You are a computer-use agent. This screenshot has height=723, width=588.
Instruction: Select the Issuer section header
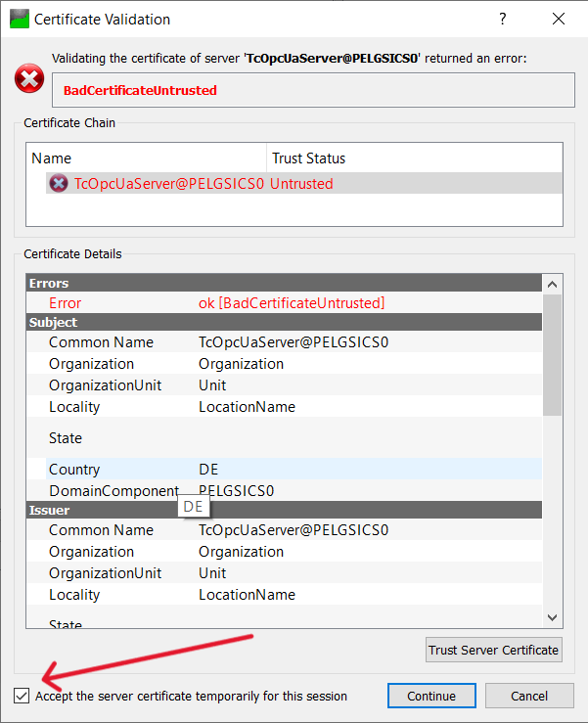pyautogui.click(x=284, y=510)
